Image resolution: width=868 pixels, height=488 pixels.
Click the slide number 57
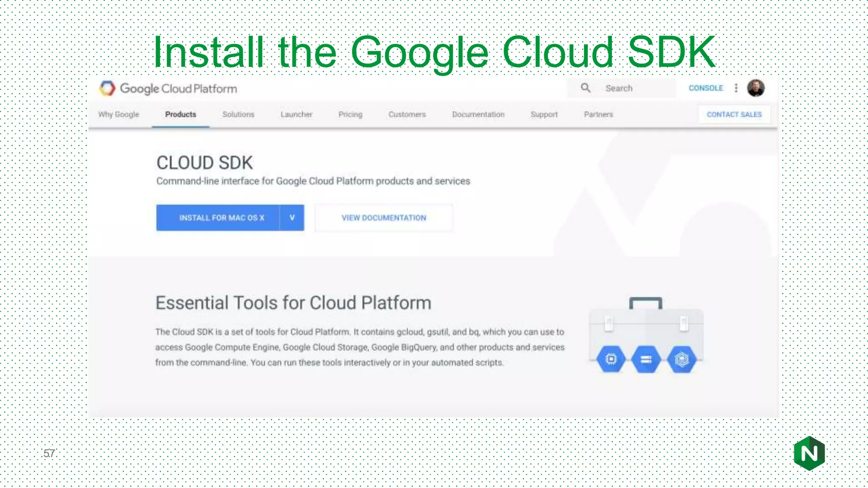[49, 453]
